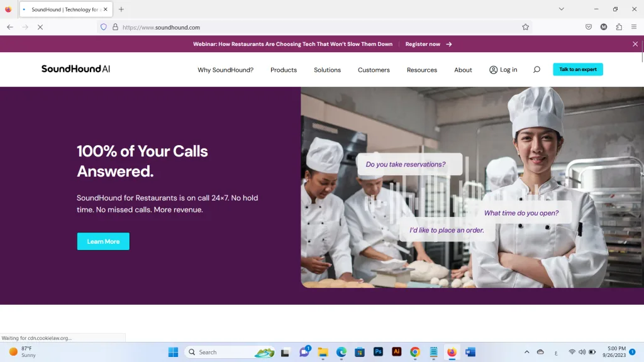Click the site security padlock icon
644x362 pixels.
click(116, 27)
